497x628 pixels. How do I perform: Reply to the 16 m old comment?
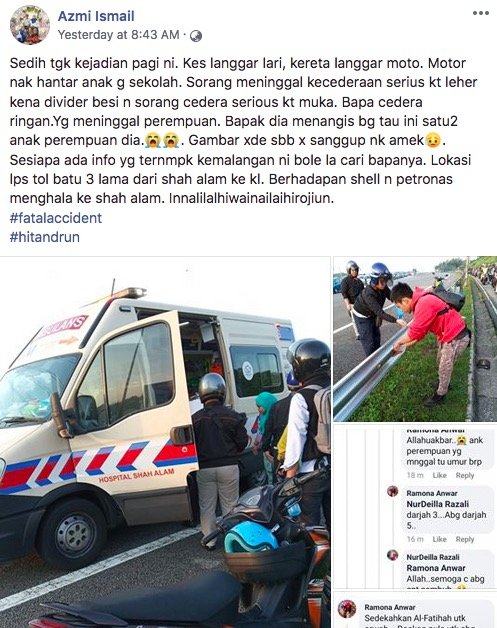click(465, 539)
